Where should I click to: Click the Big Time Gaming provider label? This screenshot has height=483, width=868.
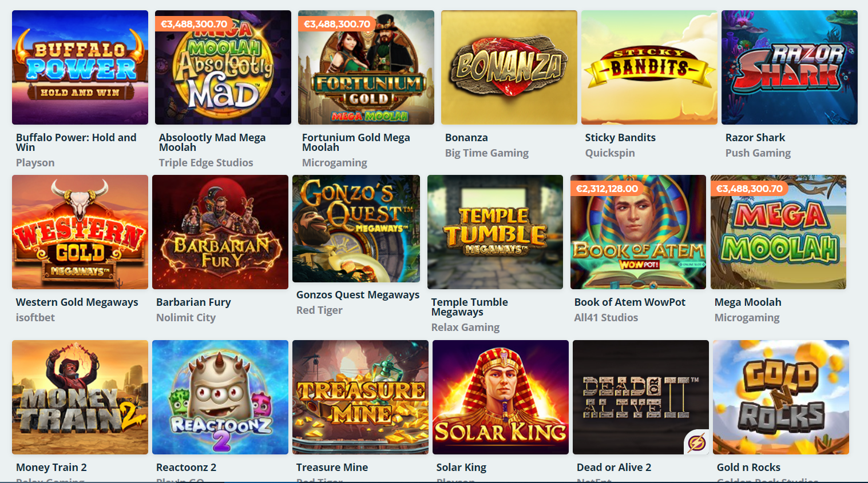coord(487,153)
